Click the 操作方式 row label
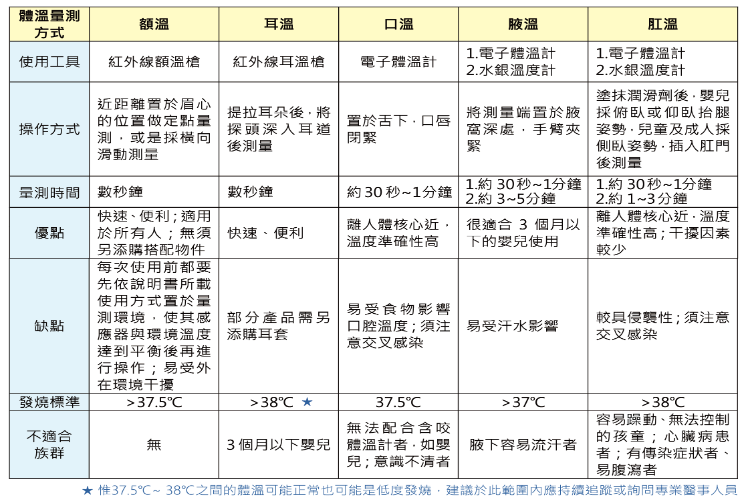750x500 pixels. point(49,129)
